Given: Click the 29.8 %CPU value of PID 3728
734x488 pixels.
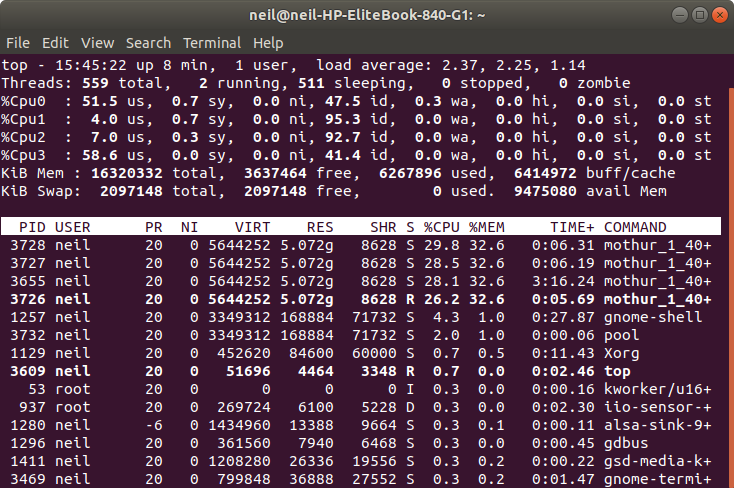Looking at the screenshot, I should click(441, 245).
